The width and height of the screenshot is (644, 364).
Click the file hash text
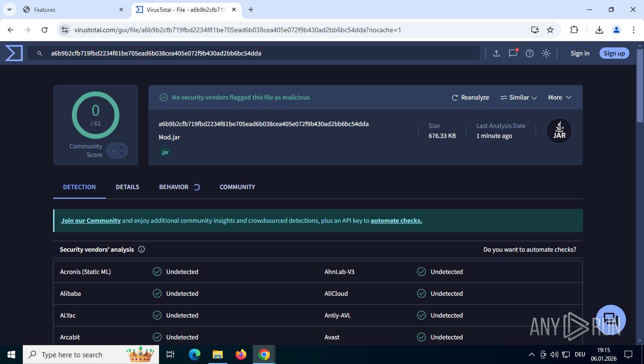coord(264,124)
